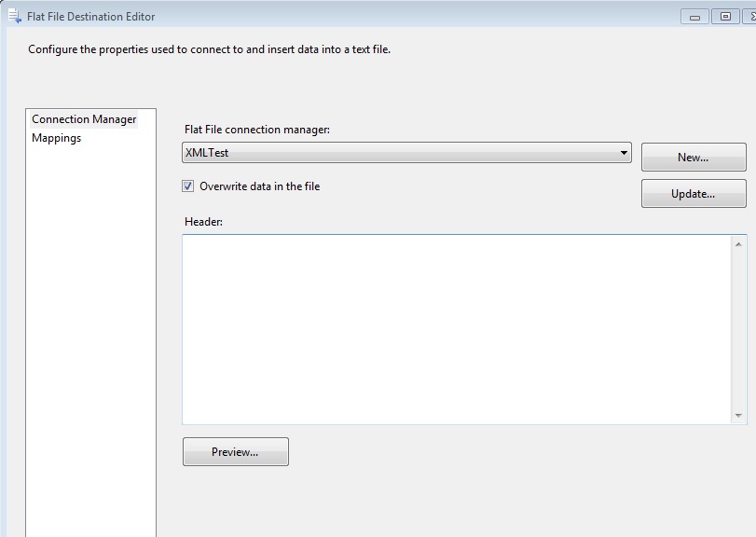Click the Header box vertical scrollbar track
This screenshot has width=756, height=537.
(x=738, y=326)
